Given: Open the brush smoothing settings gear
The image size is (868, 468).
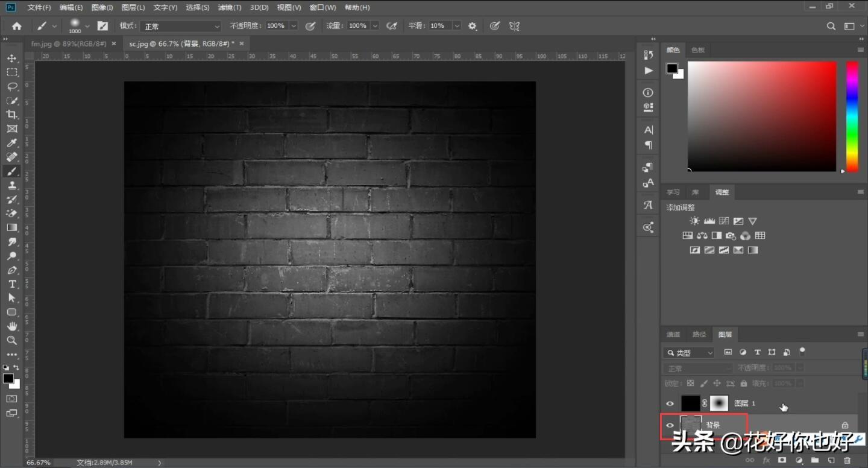Looking at the screenshot, I should [x=473, y=26].
